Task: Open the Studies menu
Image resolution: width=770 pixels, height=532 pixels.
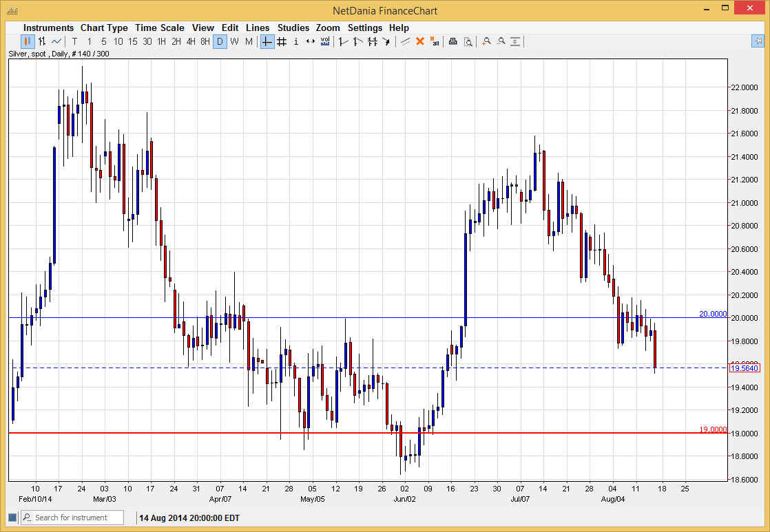Action: (293, 28)
